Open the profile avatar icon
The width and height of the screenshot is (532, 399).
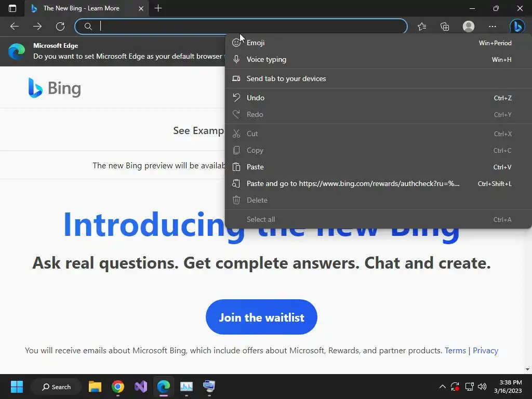coord(469,26)
